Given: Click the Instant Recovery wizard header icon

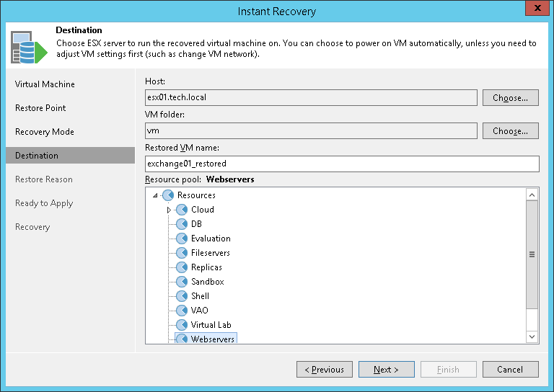Looking at the screenshot, I should [25, 47].
